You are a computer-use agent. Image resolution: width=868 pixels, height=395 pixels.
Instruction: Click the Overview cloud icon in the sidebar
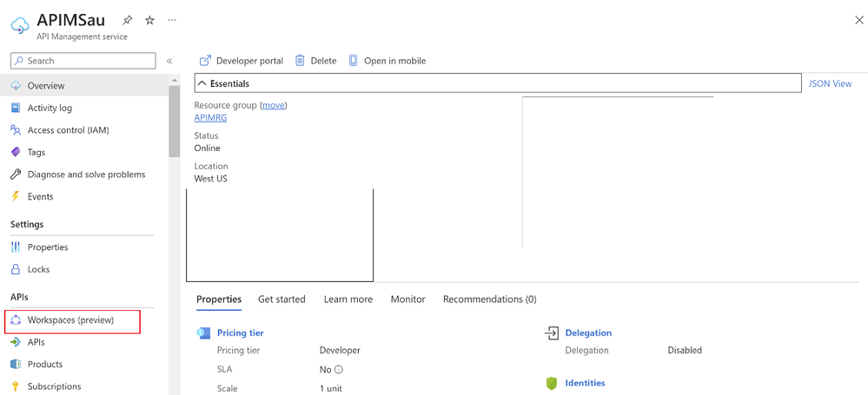pos(16,86)
